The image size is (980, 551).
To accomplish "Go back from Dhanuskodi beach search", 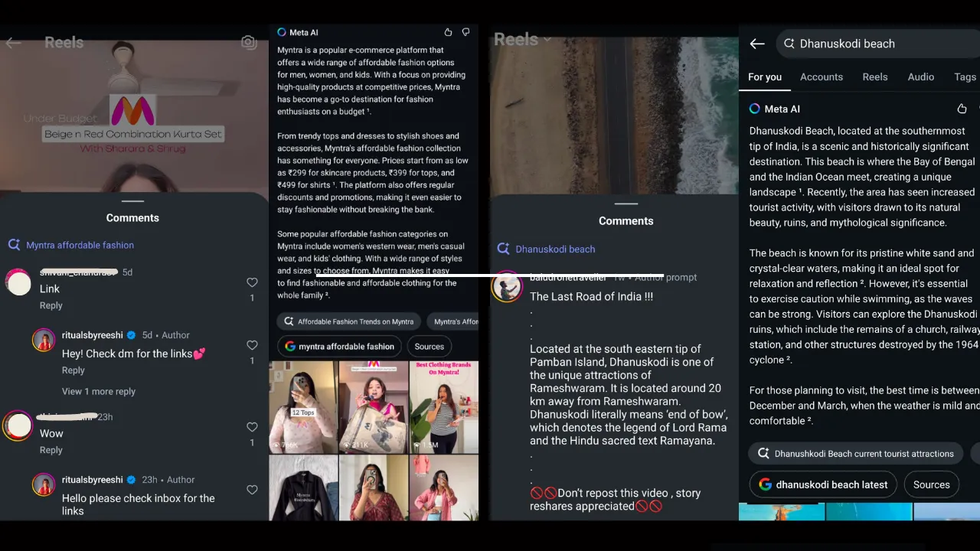I will pos(757,44).
